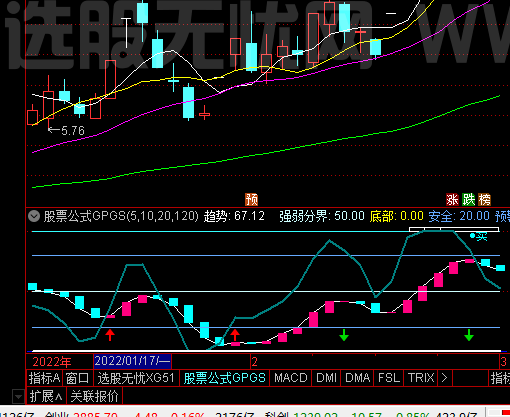Switch to FSL indicator tab

click(389, 378)
